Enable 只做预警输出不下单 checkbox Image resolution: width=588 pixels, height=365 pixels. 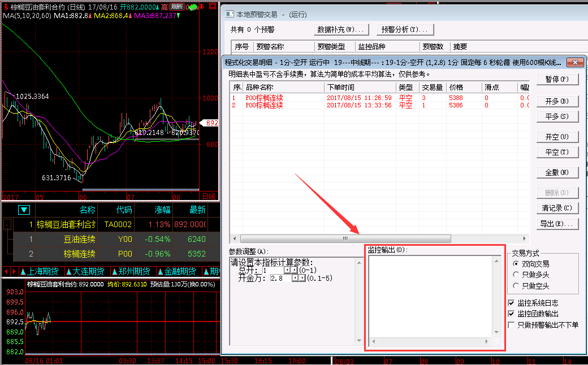click(x=512, y=325)
